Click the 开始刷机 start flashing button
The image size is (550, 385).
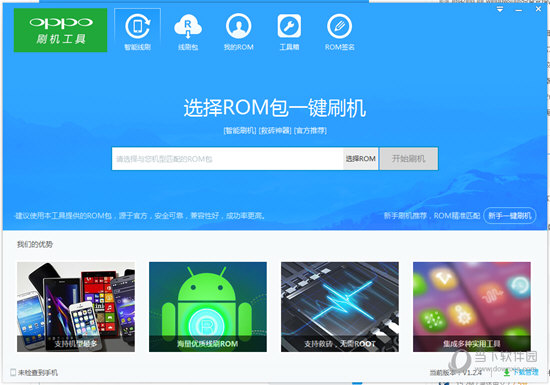click(409, 159)
